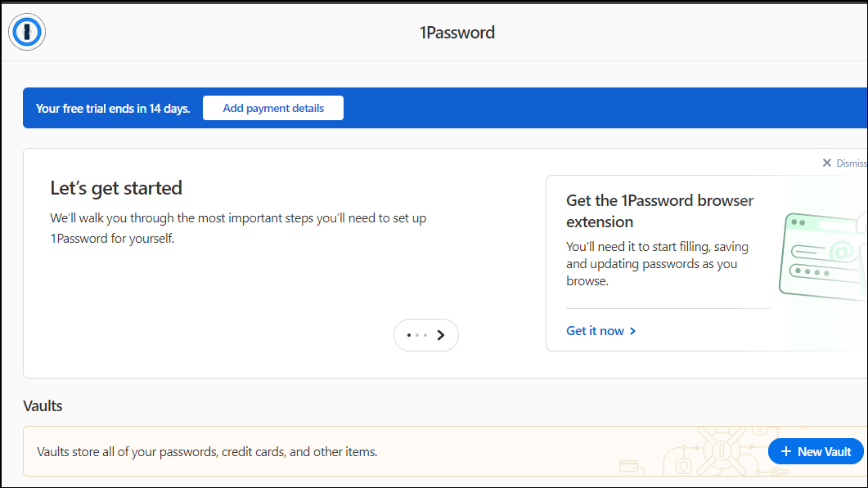The image size is (868, 488).
Task: Click the Let's get started heading
Action: click(x=116, y=188)
